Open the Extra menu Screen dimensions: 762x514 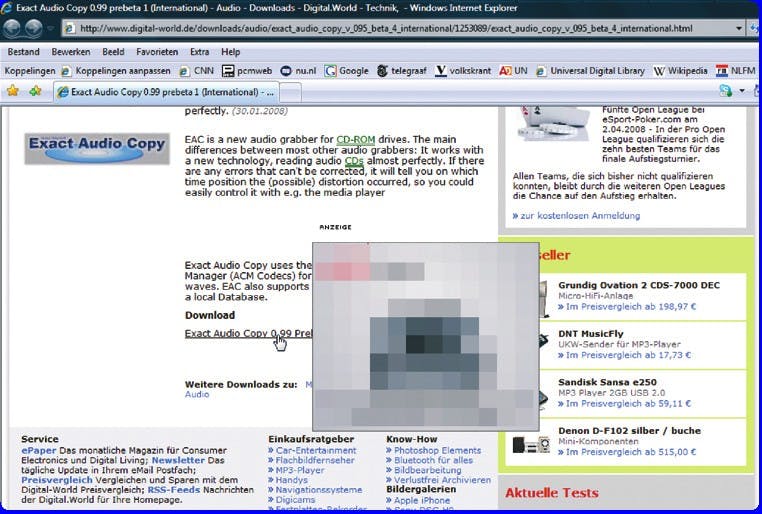200,51
